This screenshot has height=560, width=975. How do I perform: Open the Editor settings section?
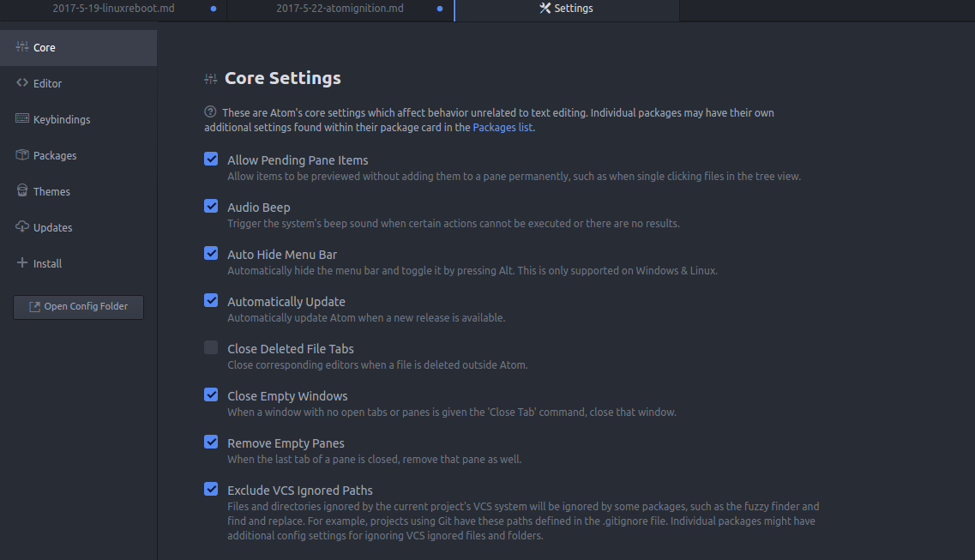pos(78,84)
